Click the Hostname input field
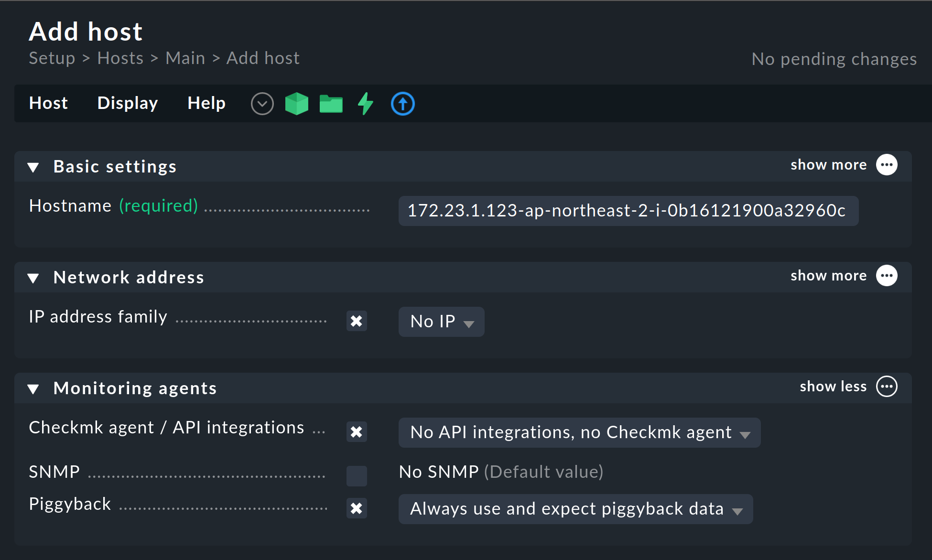This screenshot has height=560, width=932. click(x=628, y=211)
